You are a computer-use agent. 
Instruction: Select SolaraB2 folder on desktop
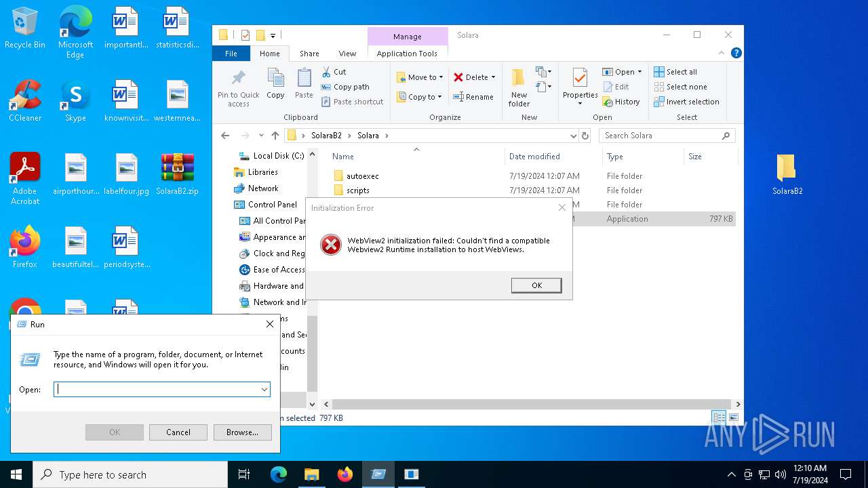(x=787, y=174)
